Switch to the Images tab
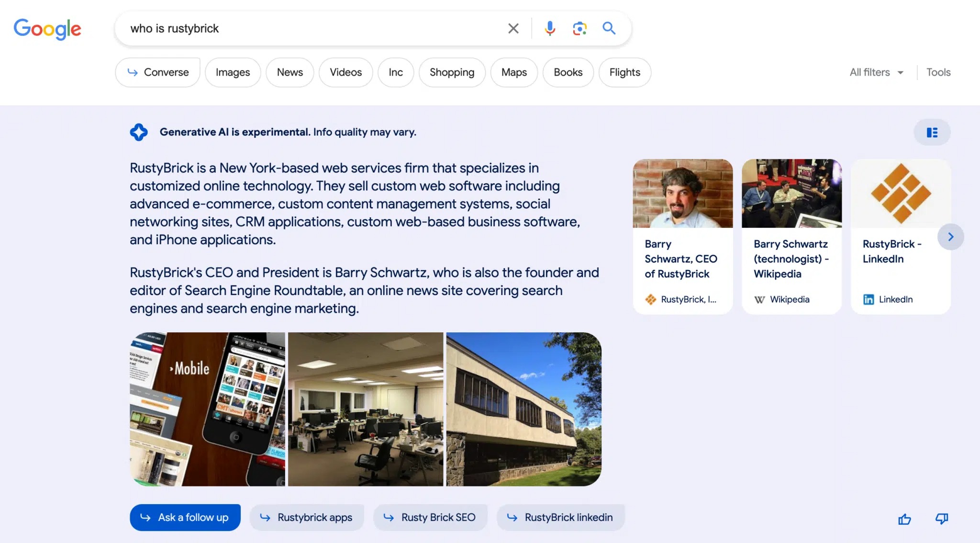Image resolution: width=980 pixels, height=543 pixels. point(233,72)
